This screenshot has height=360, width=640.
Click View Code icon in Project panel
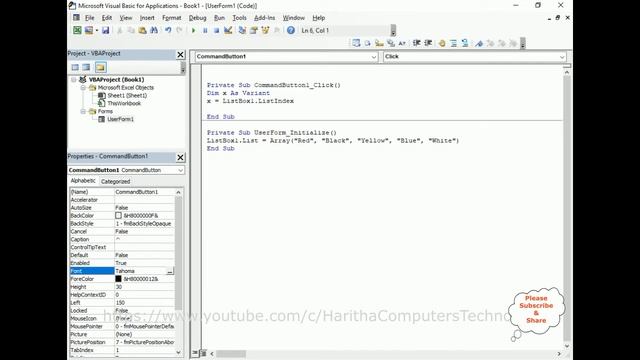click(x=75, y=67)
